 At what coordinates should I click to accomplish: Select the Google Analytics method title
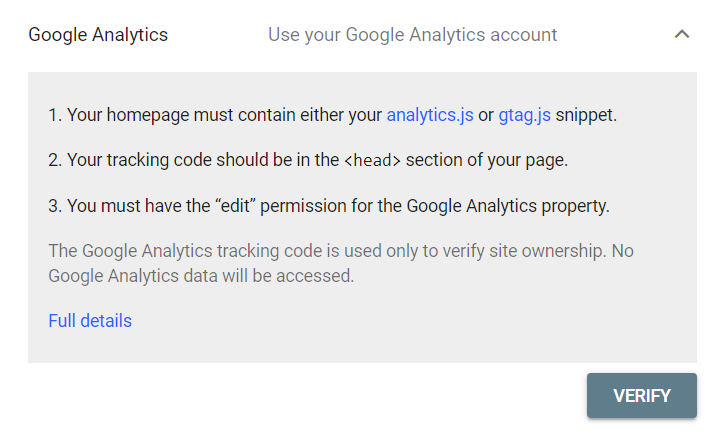click(98, 35)
